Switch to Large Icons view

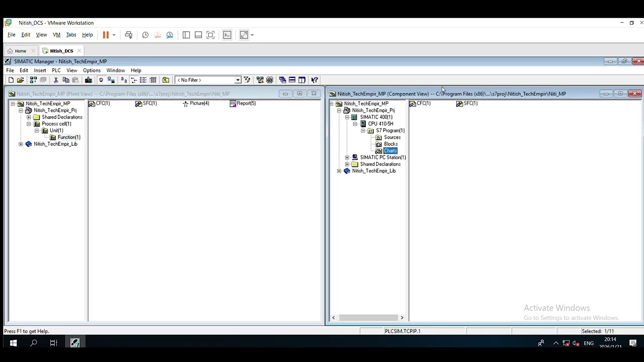pyautogui.click(x=124, y=80)
